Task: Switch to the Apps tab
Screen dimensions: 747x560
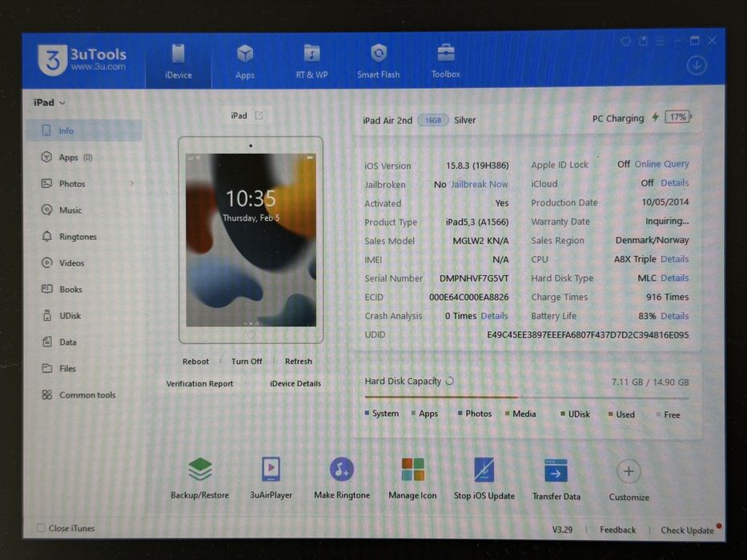Action: 245,62
